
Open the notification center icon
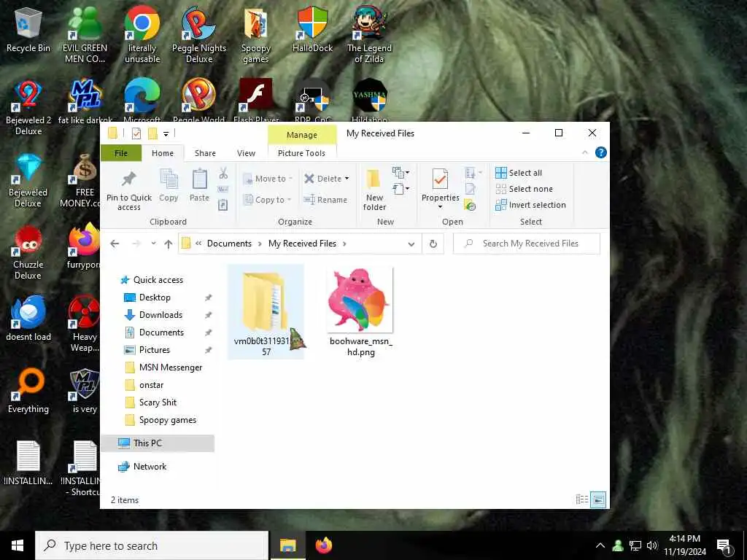click(724, 545)
